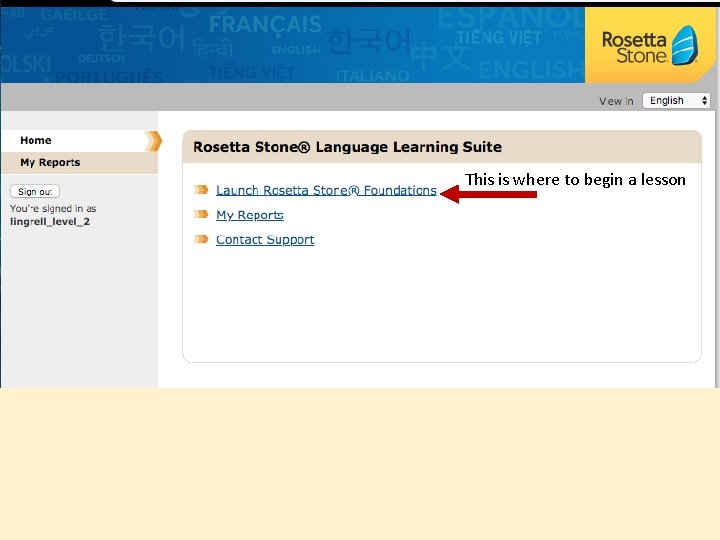The image size is (720, 540).
Task: Open the My Reports link in main panel
Action: pos(249,215)
